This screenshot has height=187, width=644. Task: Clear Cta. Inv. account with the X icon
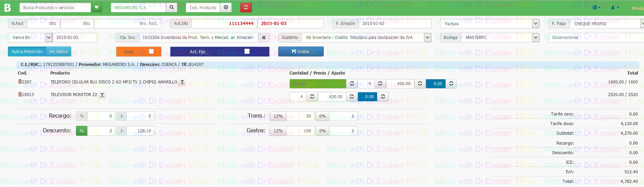point(263,38)
